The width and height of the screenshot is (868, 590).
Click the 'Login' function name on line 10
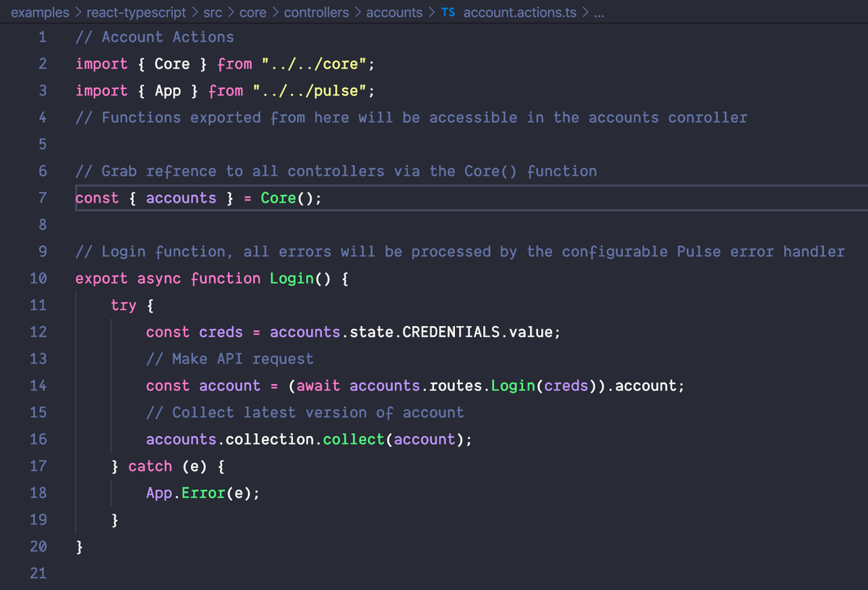coord(292,278)
